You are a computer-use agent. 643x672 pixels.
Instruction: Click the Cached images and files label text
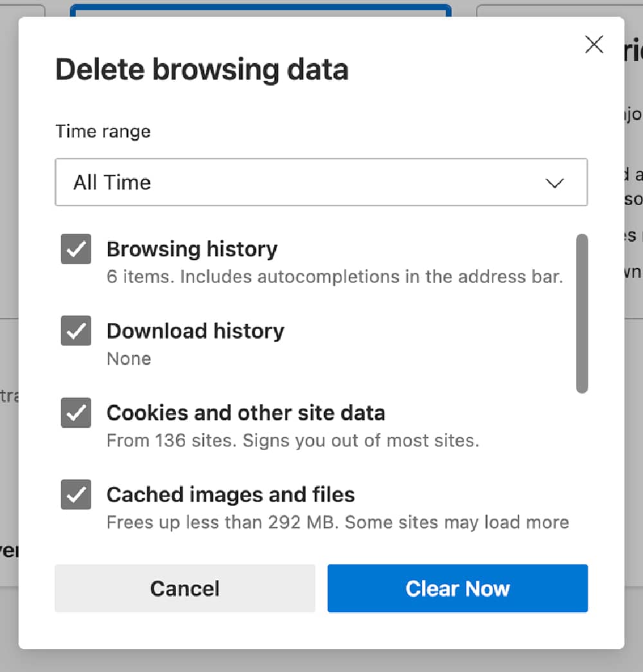[x=231, y=495]
